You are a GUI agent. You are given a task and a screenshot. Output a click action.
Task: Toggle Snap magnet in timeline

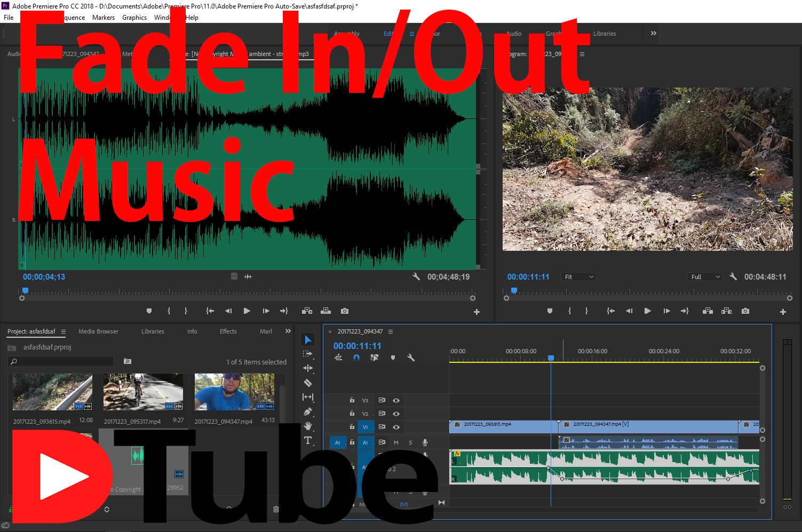pyautogui.click(x=356, y=358)
